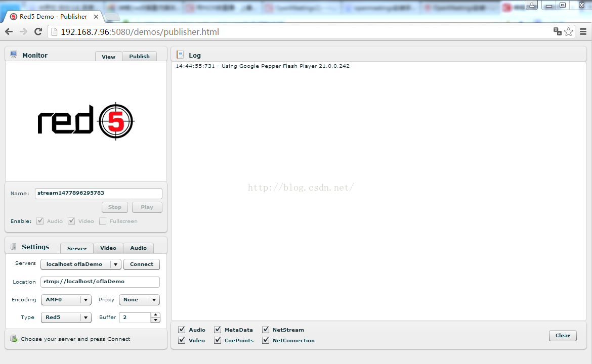Reload the publisher page
The image size is (592, 364).
click(38, 32)
